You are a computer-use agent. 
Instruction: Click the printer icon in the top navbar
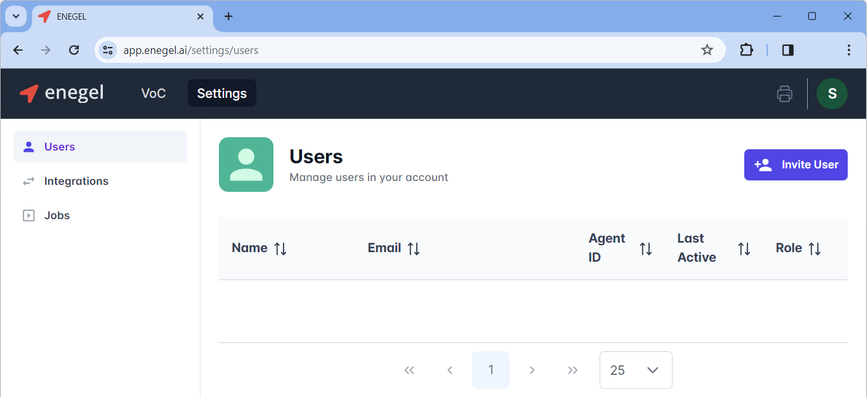pos(784,93)
